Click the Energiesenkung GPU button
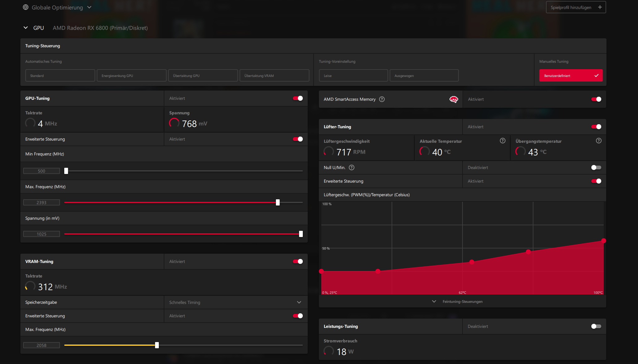The image size is (638, 364). click(x=131, y=75)
